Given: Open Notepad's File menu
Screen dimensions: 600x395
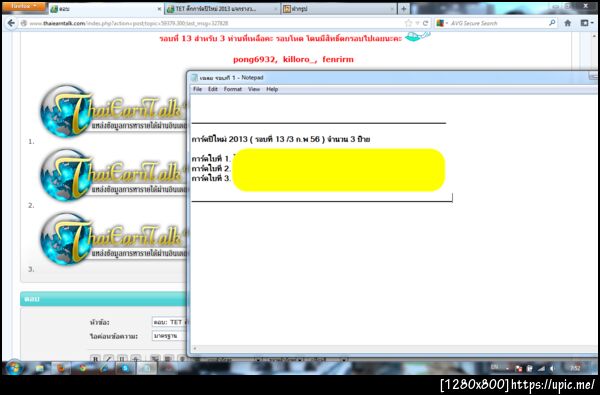Looking at the screenshot, I should (197, 89).
